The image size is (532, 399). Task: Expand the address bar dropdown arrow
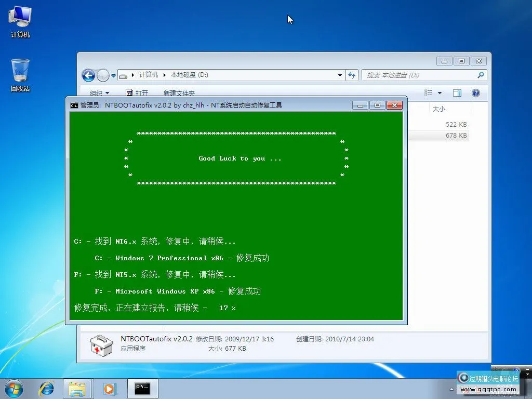pyautogui.click(x=340, y=75)
